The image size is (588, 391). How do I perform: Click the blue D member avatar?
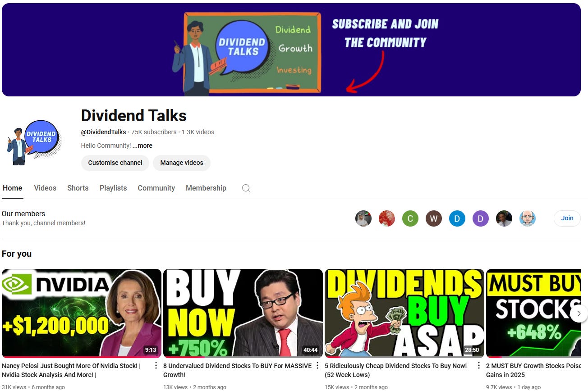point(457,219)
